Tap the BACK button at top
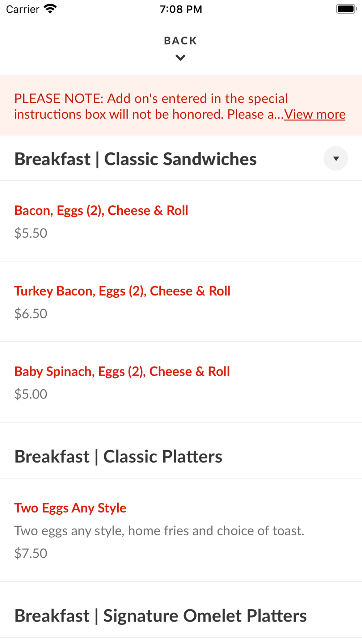The height and width of the screenshot is (644, 362). coord(180,41)
